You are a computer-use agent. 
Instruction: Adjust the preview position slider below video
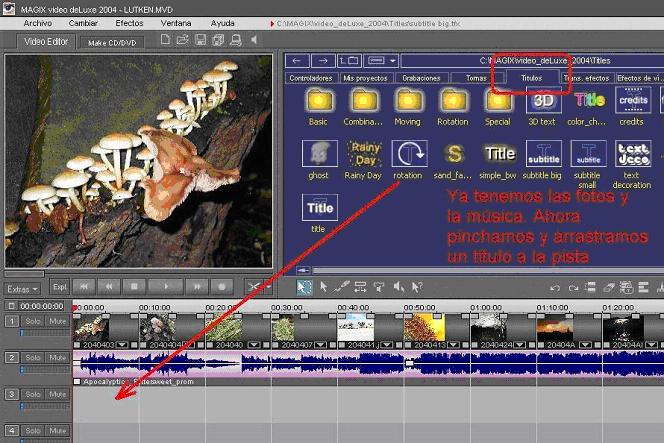(24, 274)
